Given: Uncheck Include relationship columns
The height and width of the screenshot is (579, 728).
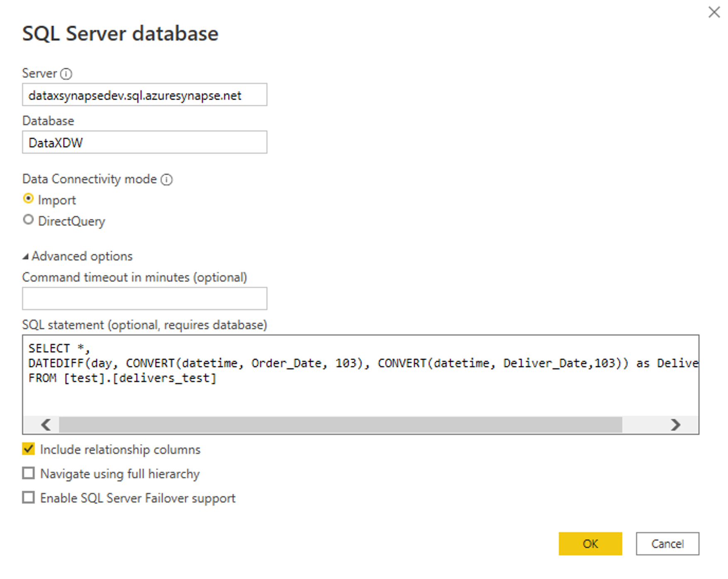Looking at the screenshot, I should coord(29,449).
